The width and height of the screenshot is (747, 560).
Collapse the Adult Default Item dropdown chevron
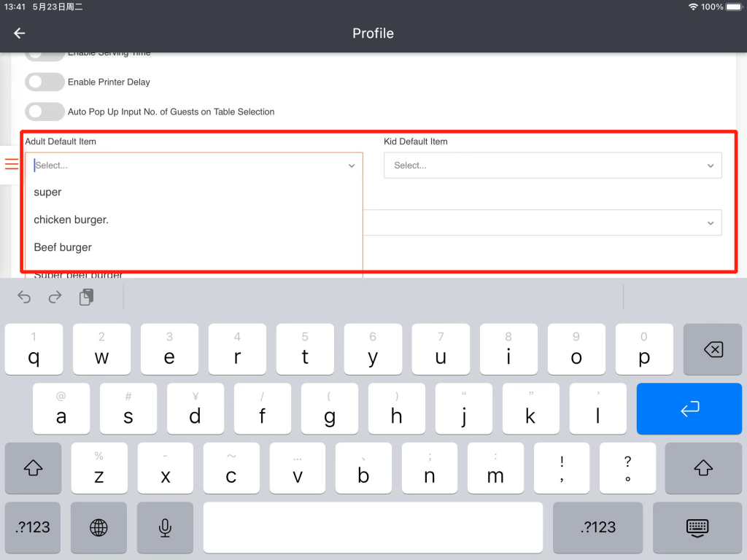(352, 166)
